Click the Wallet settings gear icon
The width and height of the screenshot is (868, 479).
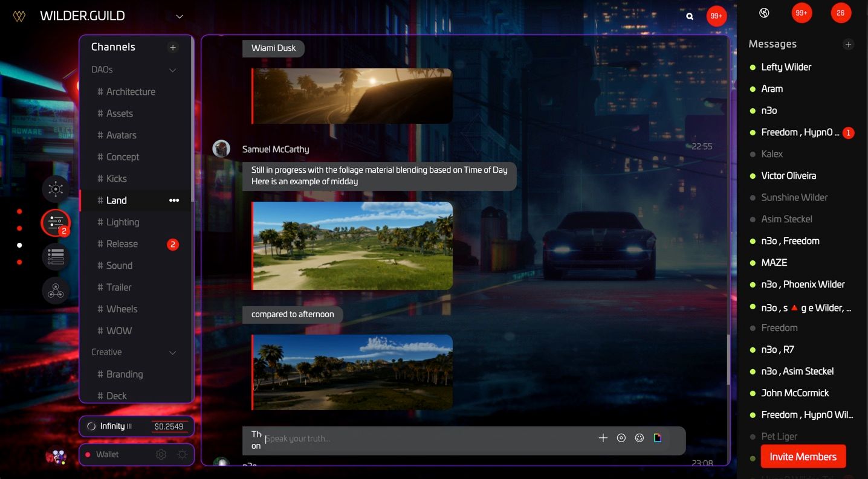[x=161, y=454]
